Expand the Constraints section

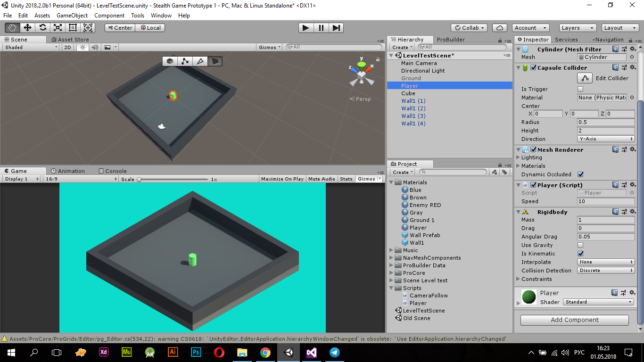point(519,279)
